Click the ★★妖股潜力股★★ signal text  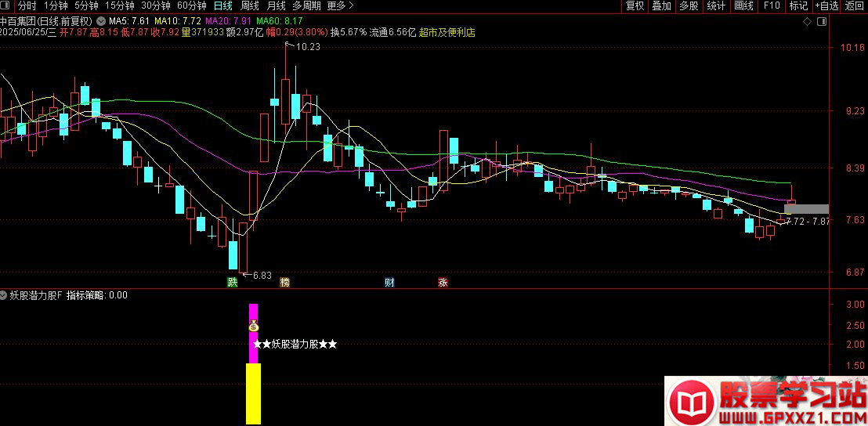coord(295,344)
